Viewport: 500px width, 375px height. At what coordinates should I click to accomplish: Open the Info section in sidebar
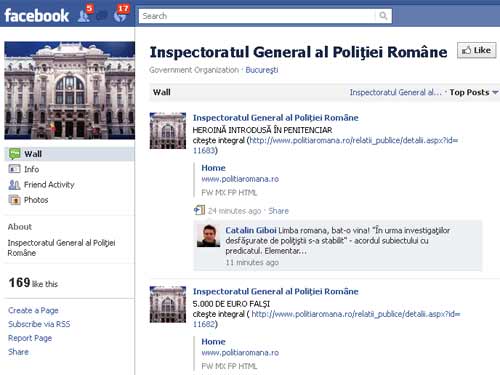[x=31, y=169]
